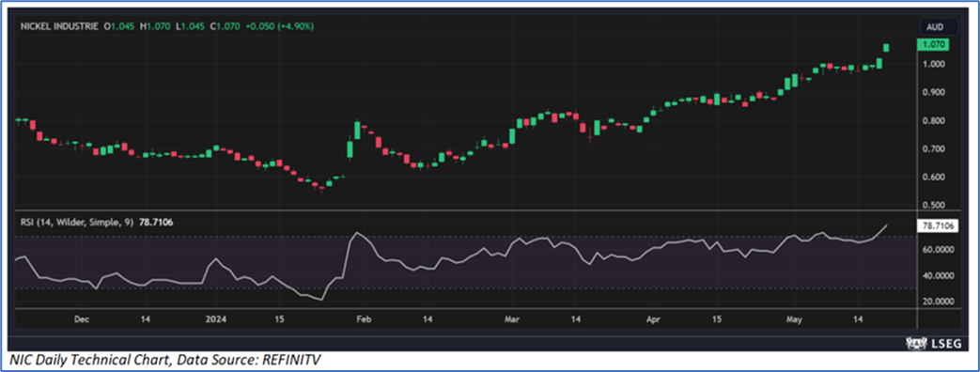The height and width of the screenshot is (372, 980).
Task: Click the +0.050 (+4.90%) change value
Action: [x=280, y=26]
